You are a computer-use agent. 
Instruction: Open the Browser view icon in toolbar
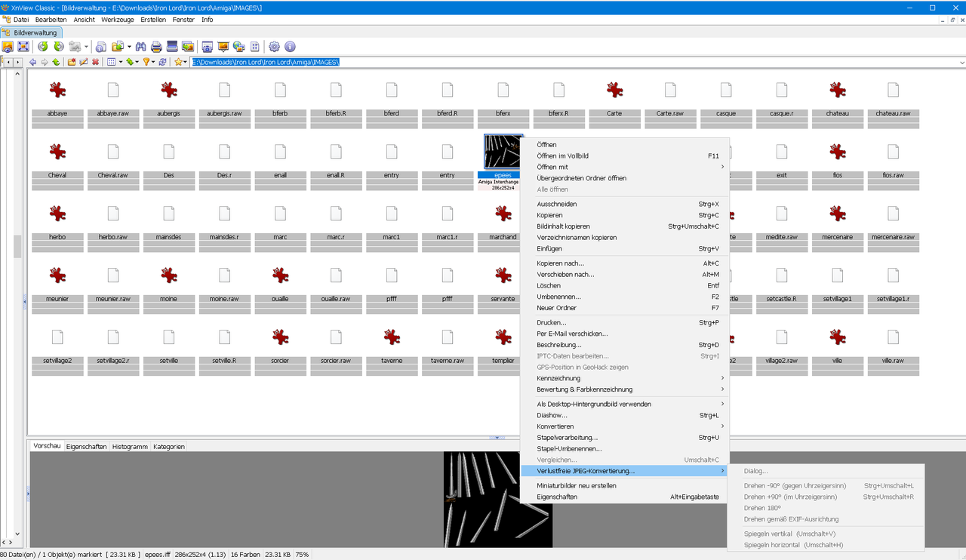(x=8, y=47)
